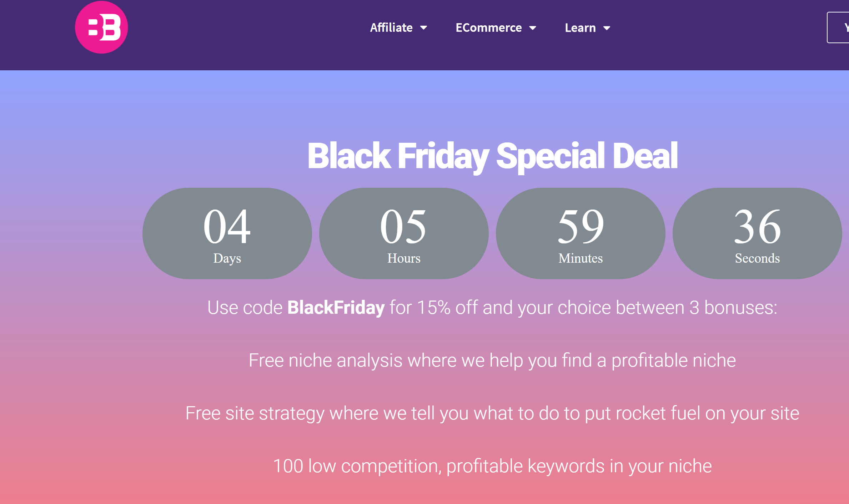Click the Black Friday Special Deal heading

point(492,156)
